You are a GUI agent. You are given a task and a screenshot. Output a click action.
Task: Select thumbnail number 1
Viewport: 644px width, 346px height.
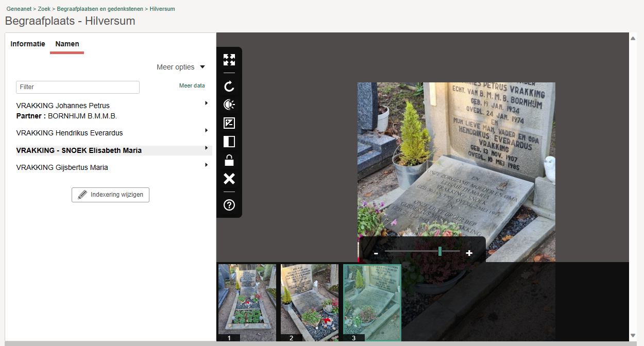click(x=247, y=301)
